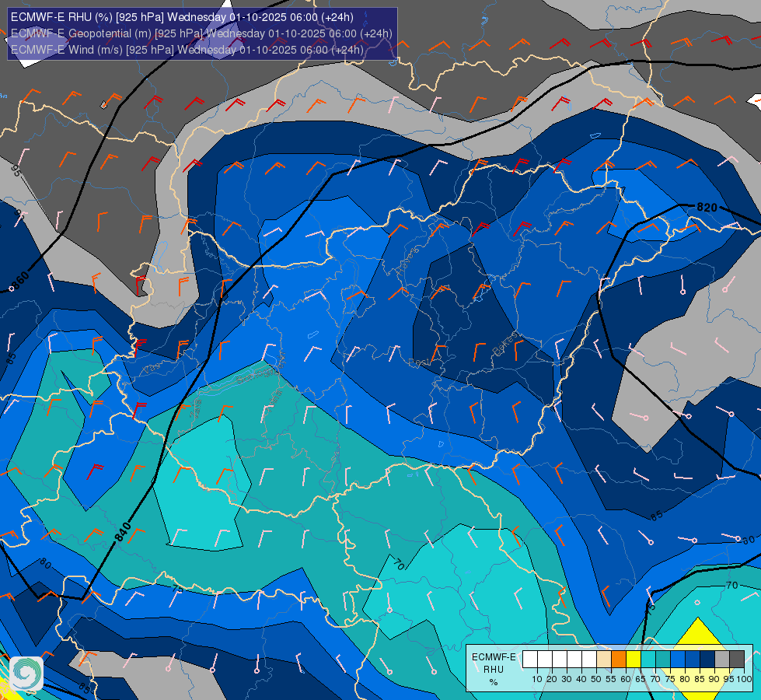Click the 840 geopotential contour label
This screenshot has height=700, width=761.
[123, 532]
